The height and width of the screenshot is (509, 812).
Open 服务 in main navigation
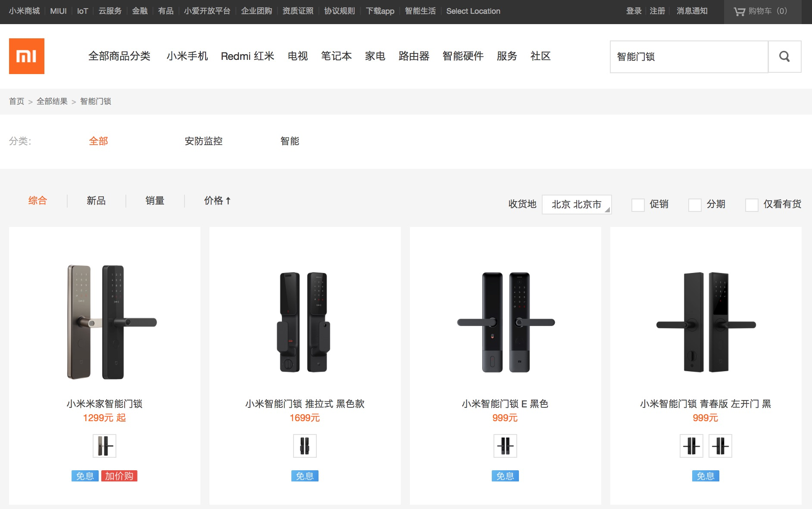[x=507, y=56]
